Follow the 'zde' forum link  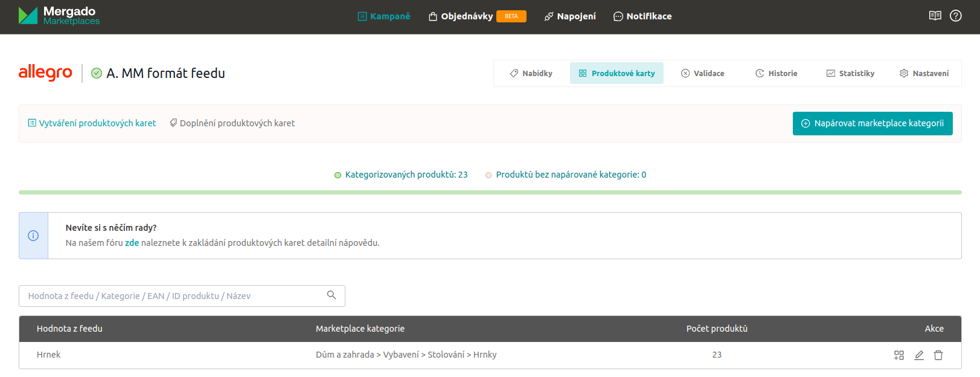click(x=132, y=243)
